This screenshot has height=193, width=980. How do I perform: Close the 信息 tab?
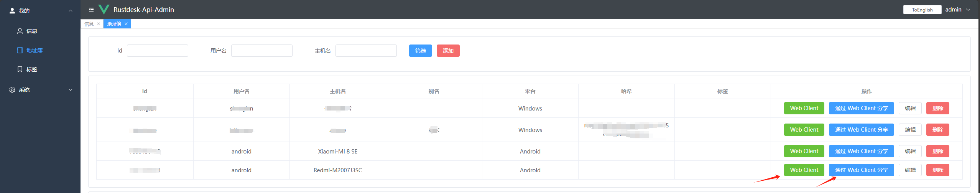pyautogui.click(x=99, y=24)
